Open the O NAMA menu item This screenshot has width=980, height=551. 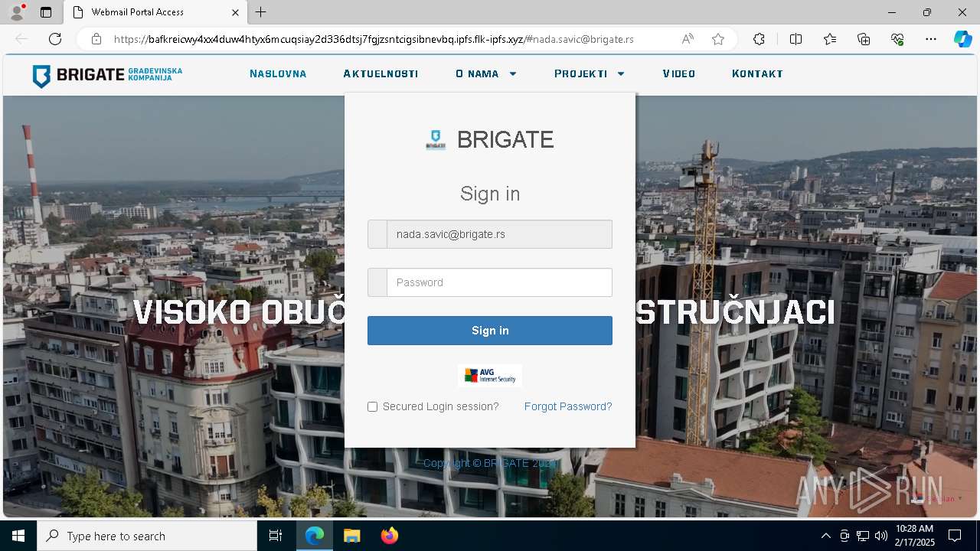click(x=477, y=74)
